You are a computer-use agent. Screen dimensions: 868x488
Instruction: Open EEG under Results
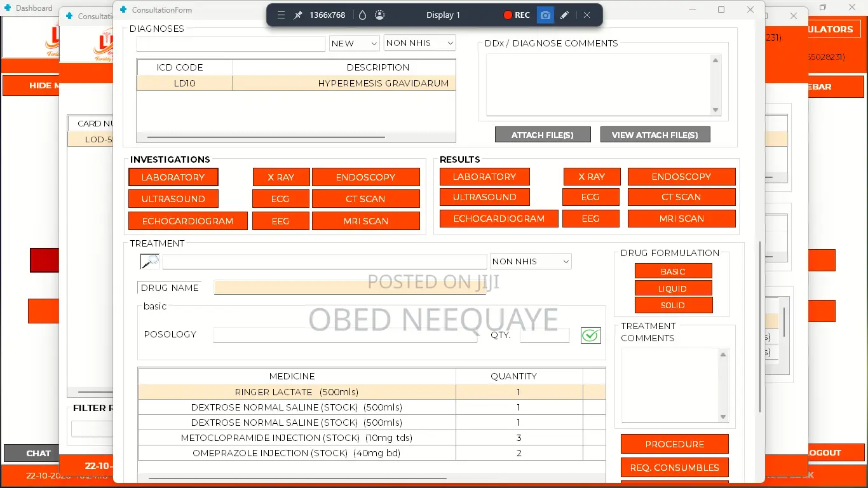point(590,219)
